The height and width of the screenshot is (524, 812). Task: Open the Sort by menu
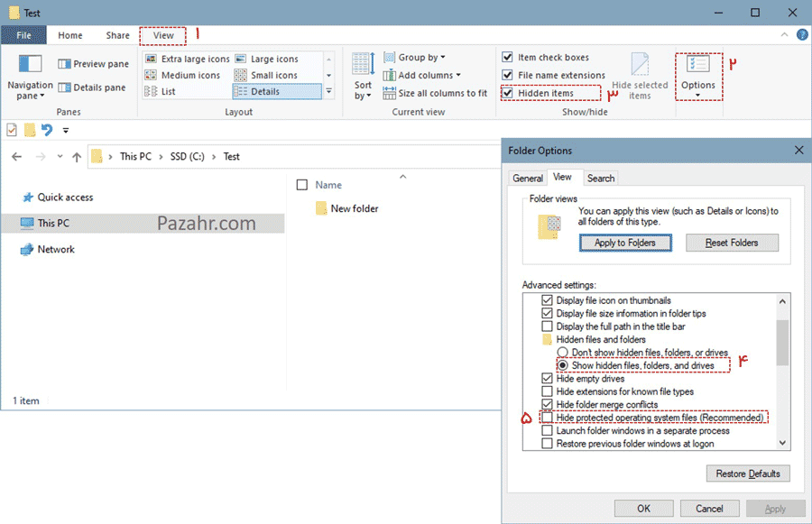pos(363,77)
